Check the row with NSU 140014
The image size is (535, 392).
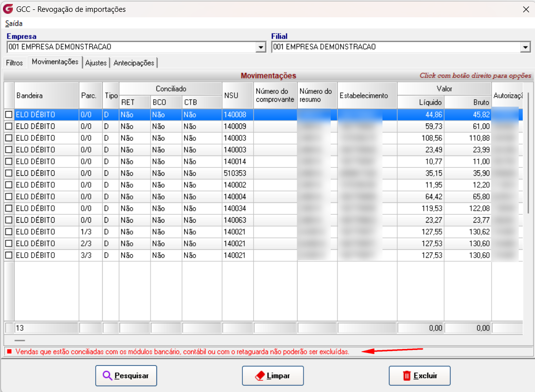[9, 161]
